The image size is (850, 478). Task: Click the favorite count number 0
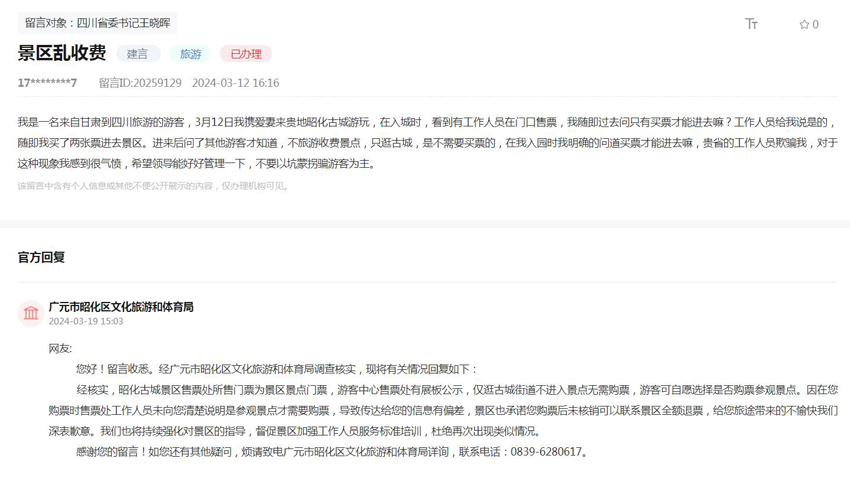(x=815, y=25)
